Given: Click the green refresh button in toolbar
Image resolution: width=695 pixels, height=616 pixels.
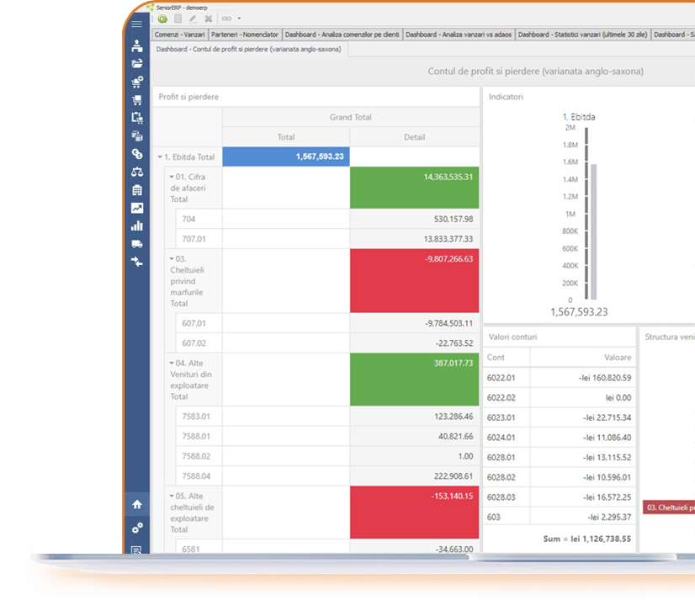Looking at the screenshot, I should [162, 18].
